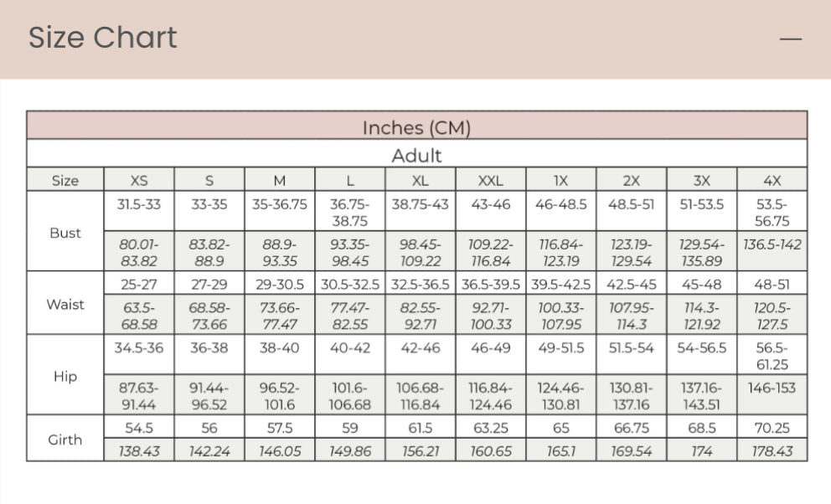Select the 29-30.5 waist cell for M
The image size is (831, 504).
click(x=280, y=285)
